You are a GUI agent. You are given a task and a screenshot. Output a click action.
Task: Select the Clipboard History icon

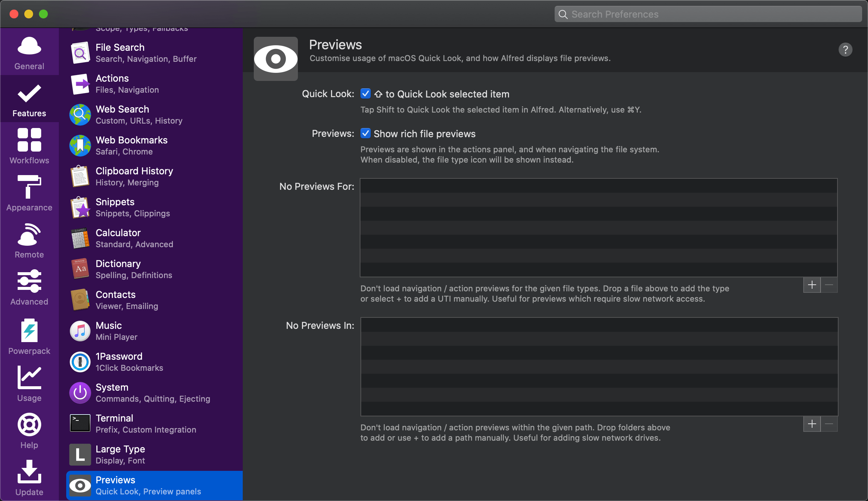tap(80, 177)
